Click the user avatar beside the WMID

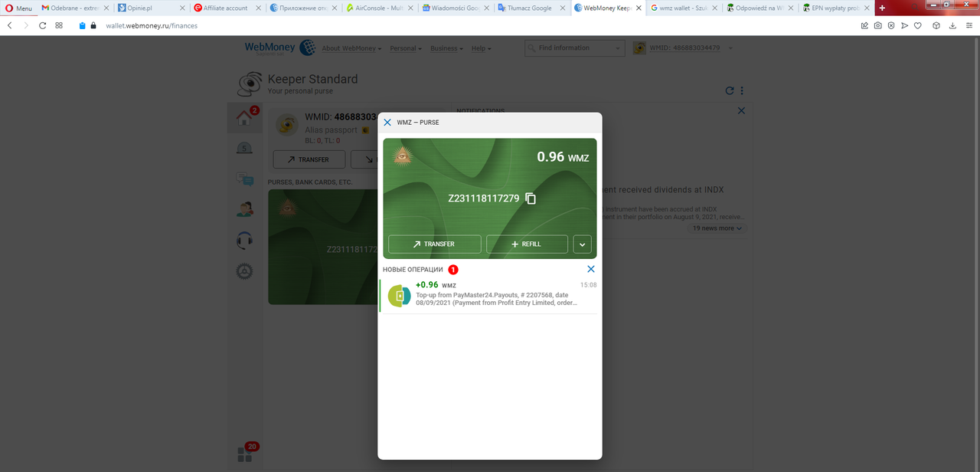[x=639, y=48]
